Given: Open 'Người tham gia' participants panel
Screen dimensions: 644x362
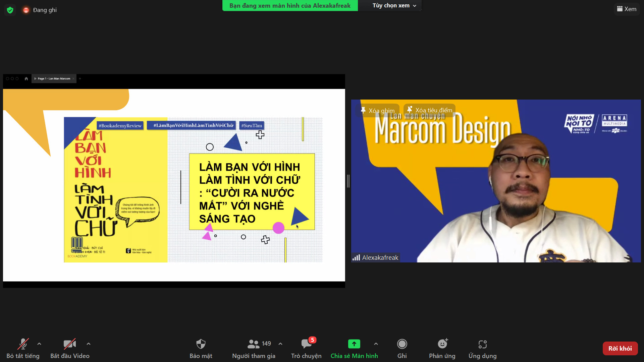Looking at the screenshot, I should click(254, 349).
